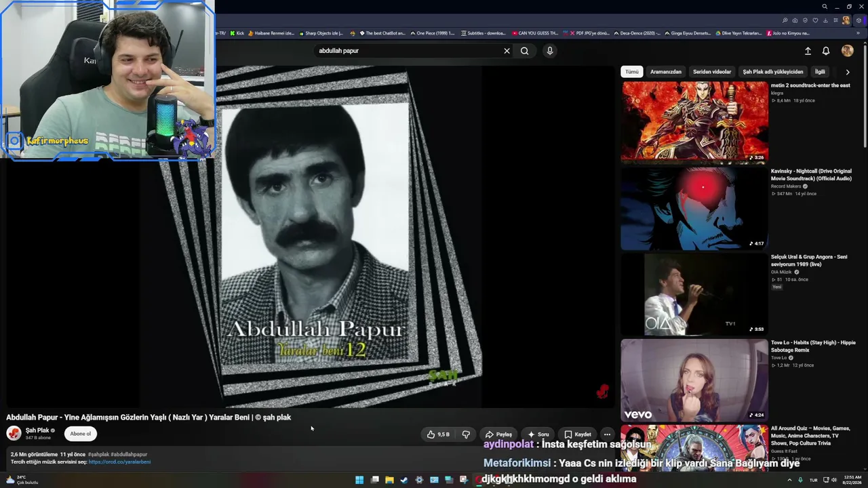868x488 pixels.
Task: Open the 'CAN YOU GUESS TH...' bookmark
Action: (535, 33)
